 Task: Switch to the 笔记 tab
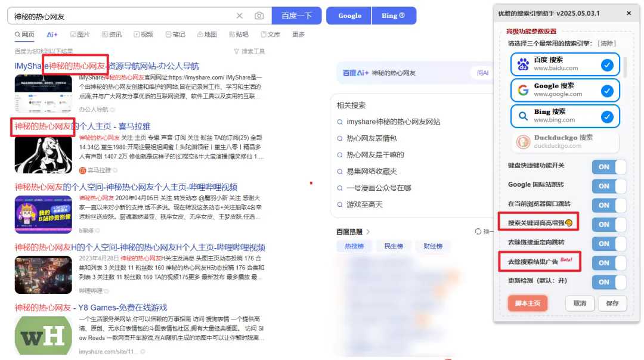pyautogui.click(x=175, y=35)
